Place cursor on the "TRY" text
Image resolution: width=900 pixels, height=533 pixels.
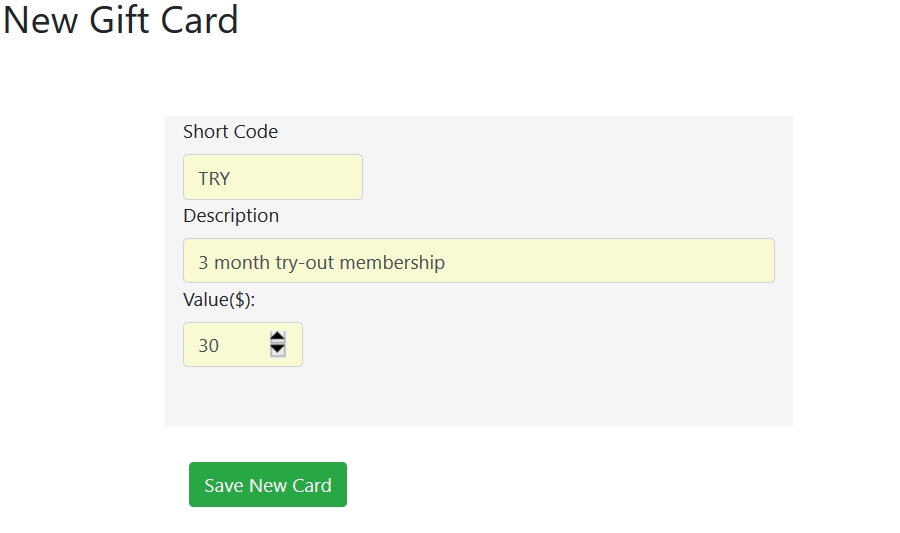pos(214,179)
